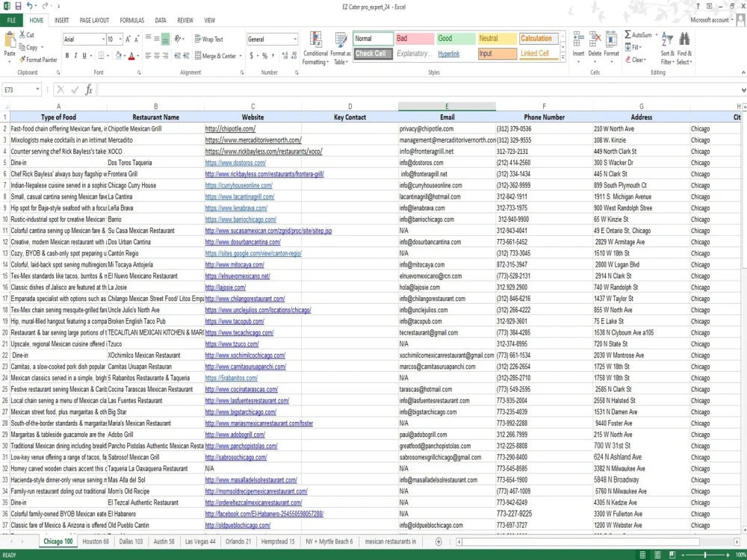747x560 pixels.
Task: Click the Fill Color bucket
Action: tap(118, 56)
